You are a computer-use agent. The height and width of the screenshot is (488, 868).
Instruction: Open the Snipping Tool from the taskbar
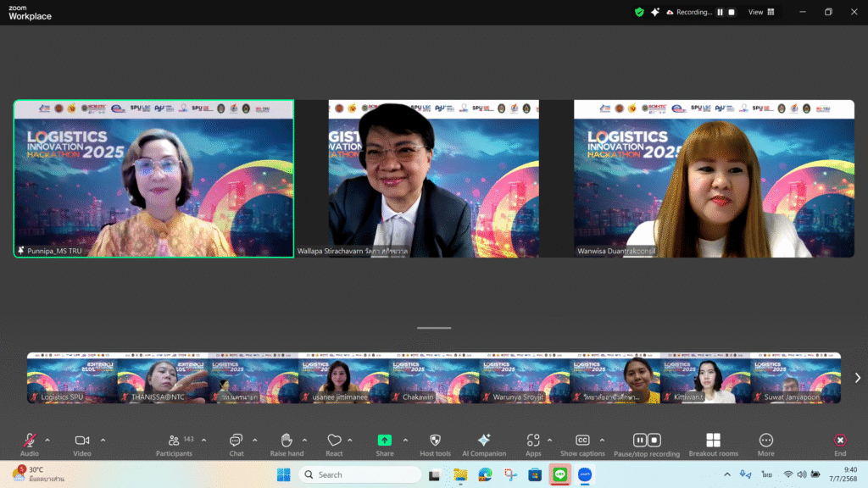pos(509,474)
